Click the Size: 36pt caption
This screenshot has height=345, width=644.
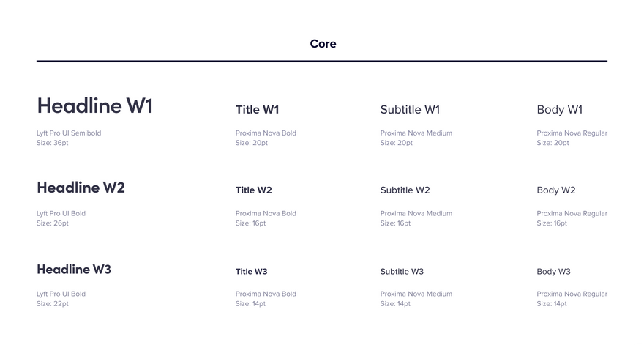point(52,143)
